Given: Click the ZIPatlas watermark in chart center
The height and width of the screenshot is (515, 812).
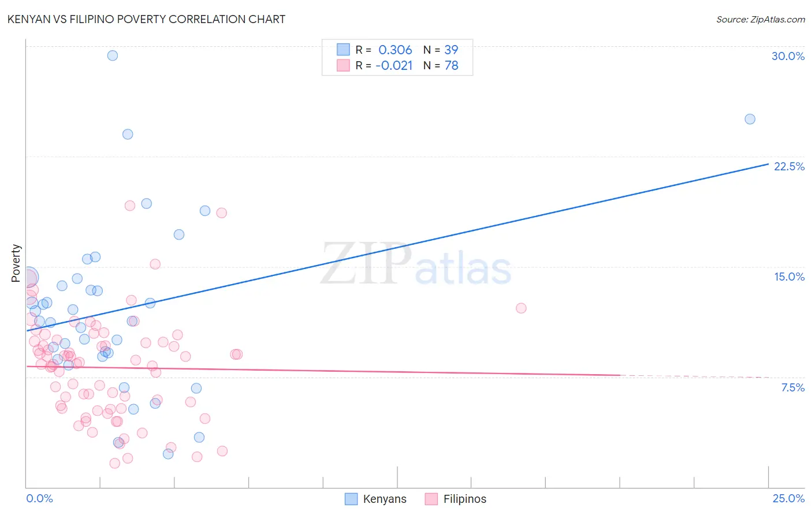Looking at the screenshot, I should coord(416,264).
